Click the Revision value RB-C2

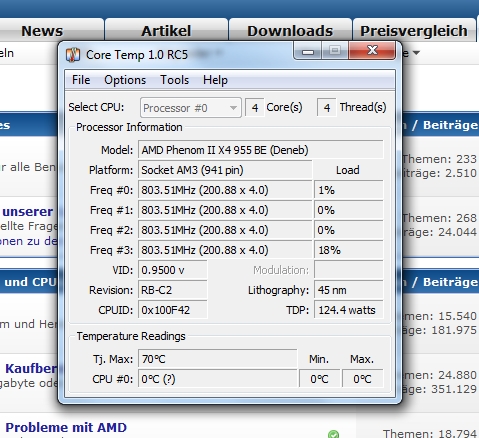pos(173,290)
